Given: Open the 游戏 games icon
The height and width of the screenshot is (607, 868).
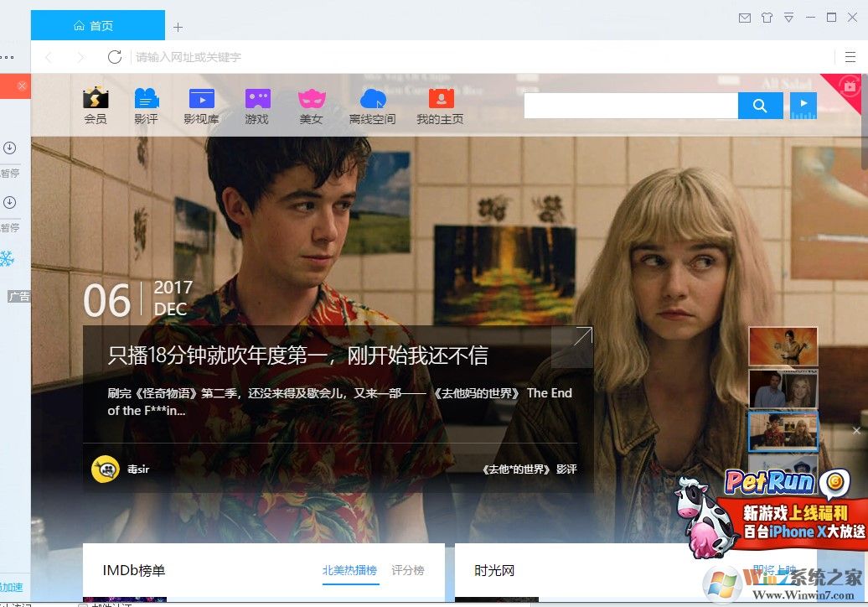Looking at the screenshot, I should (257, 106).
